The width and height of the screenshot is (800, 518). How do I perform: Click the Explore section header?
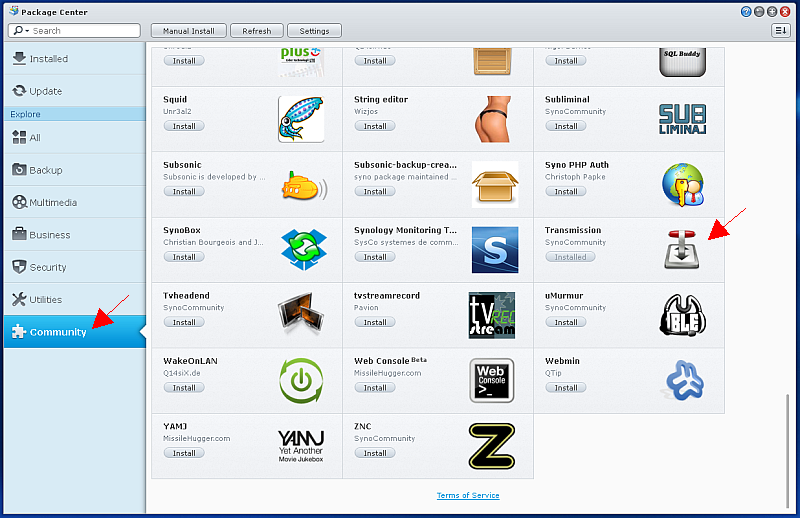click(x=74, y=114)
